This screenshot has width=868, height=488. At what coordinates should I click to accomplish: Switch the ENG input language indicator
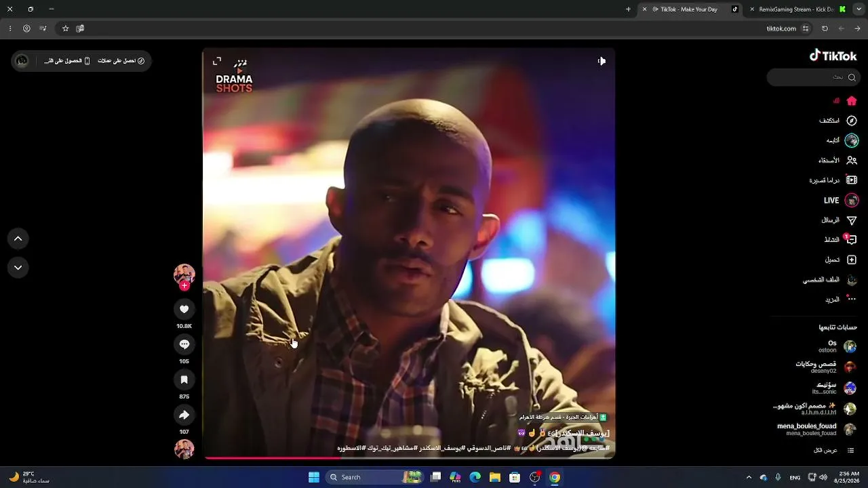pos(795,477)
